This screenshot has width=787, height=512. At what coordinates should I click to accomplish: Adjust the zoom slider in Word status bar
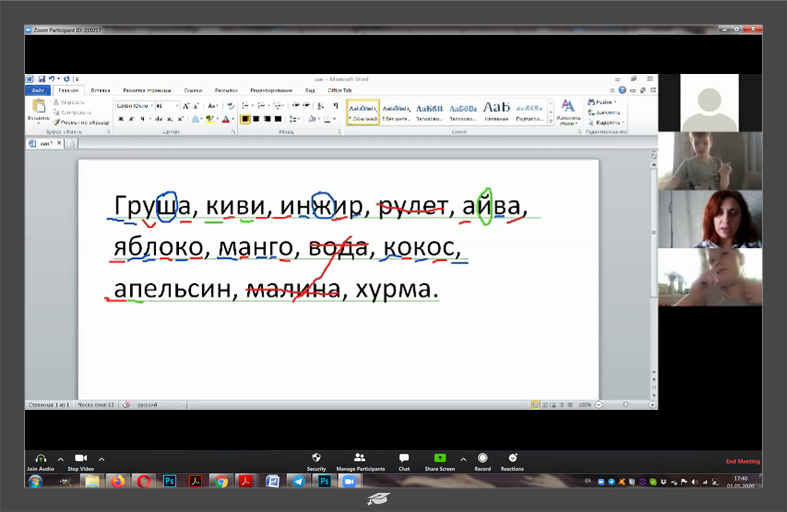click(x=625, y=405)
